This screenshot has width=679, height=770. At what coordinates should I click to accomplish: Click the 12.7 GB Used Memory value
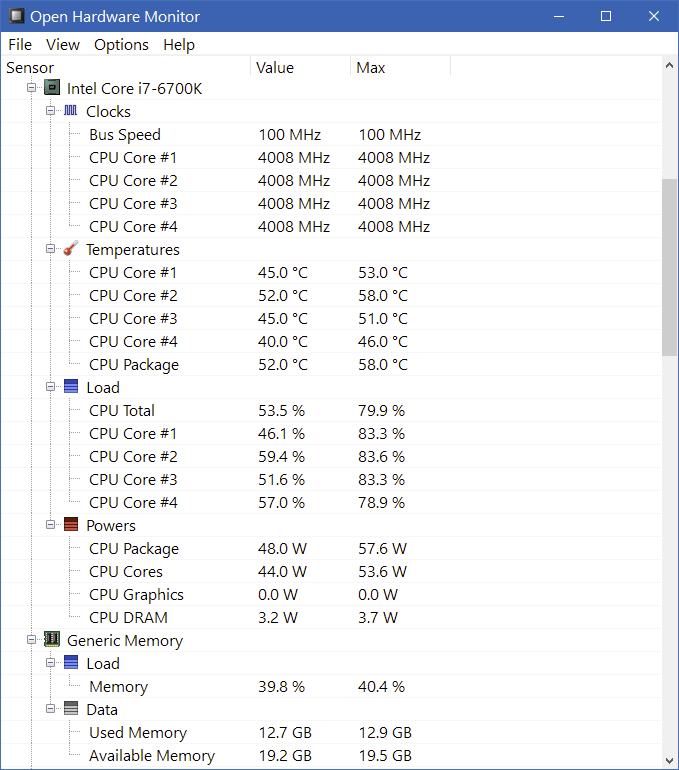(x=285, y=733)
